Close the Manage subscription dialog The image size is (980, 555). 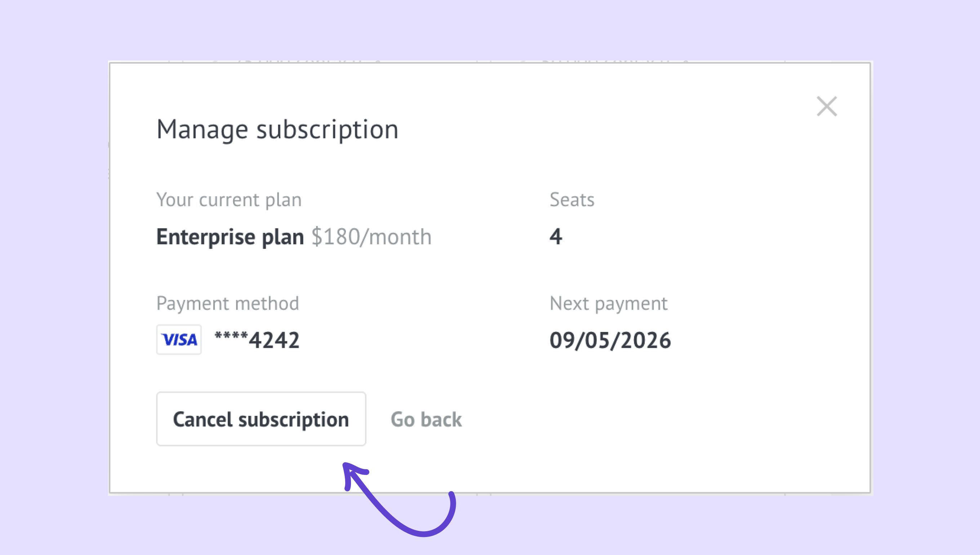[827, 106]
